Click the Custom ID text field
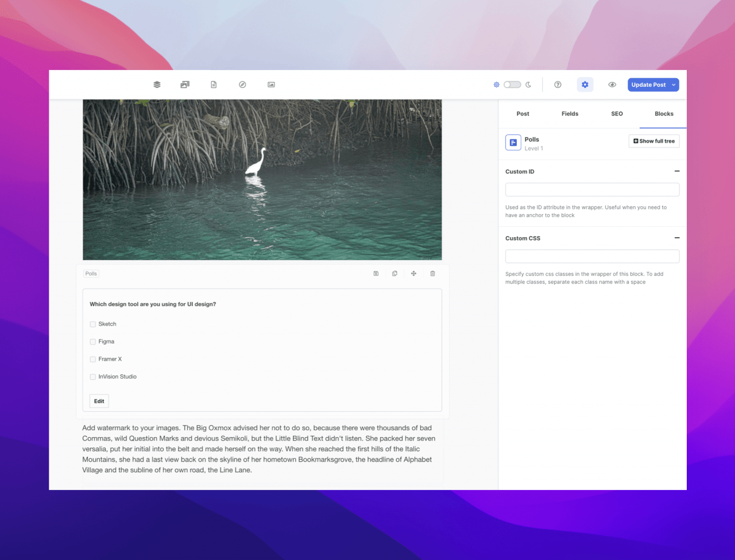The image size is (735, 560). click(x=592, y=190)
